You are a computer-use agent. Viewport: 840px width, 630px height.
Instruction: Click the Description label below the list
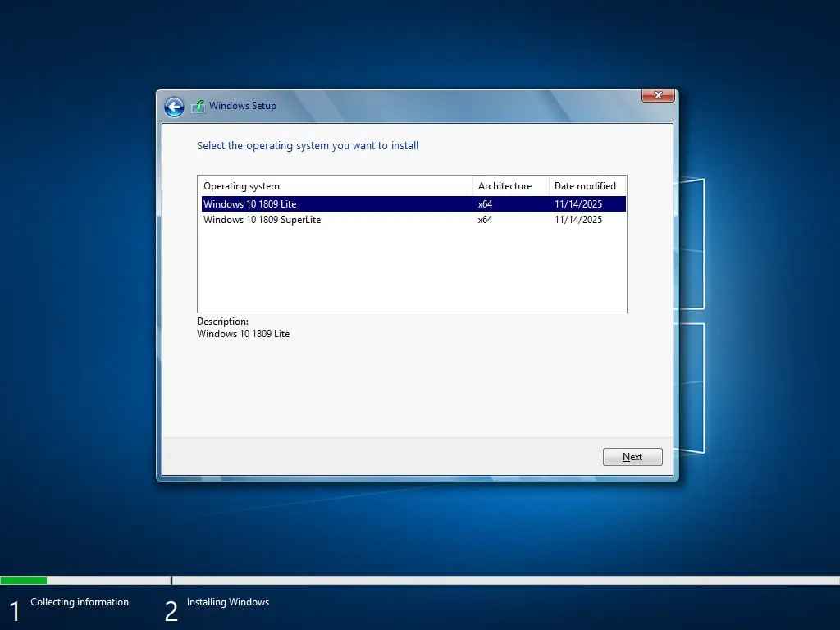point(222,322)
